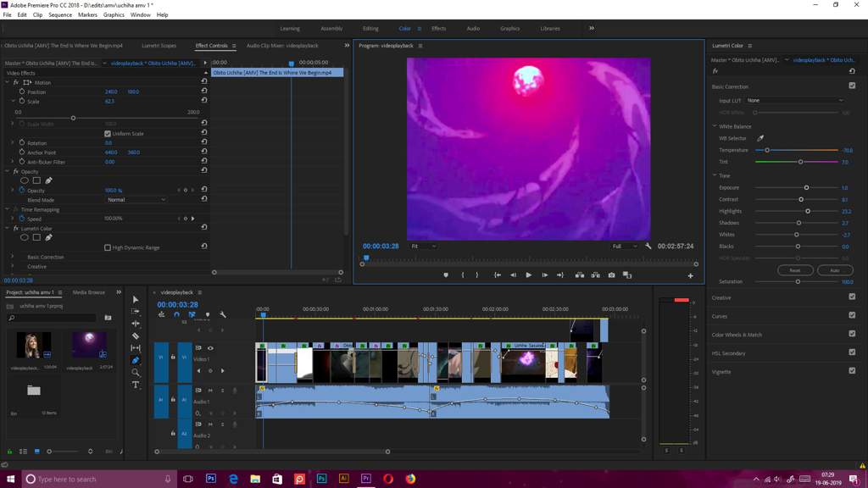Toggle the Vignette checkbox

pyautogui.click(x=852, y=371)
